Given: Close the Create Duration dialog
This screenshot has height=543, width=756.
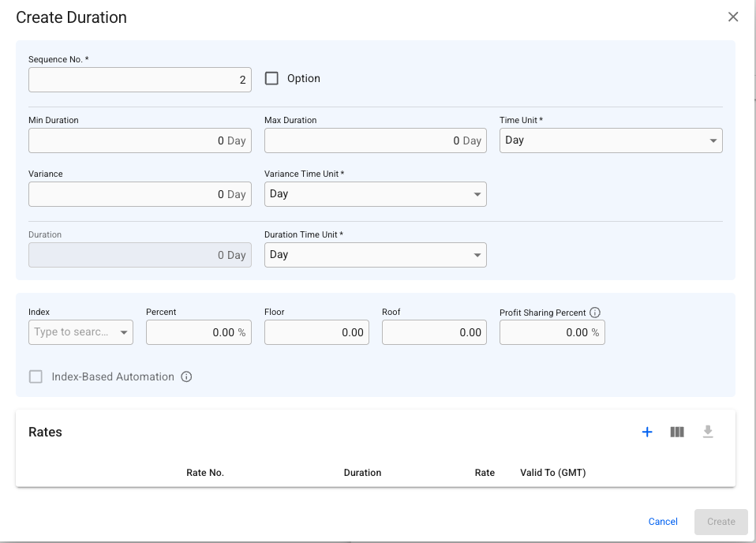Looking at the screenshot, I should pyautogui.click(x=733, y=17).
